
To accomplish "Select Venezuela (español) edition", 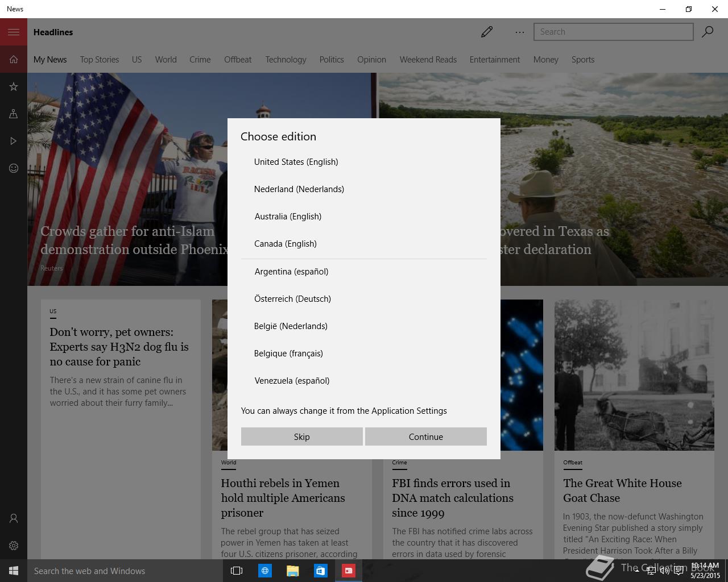I will tap(364, 381).
